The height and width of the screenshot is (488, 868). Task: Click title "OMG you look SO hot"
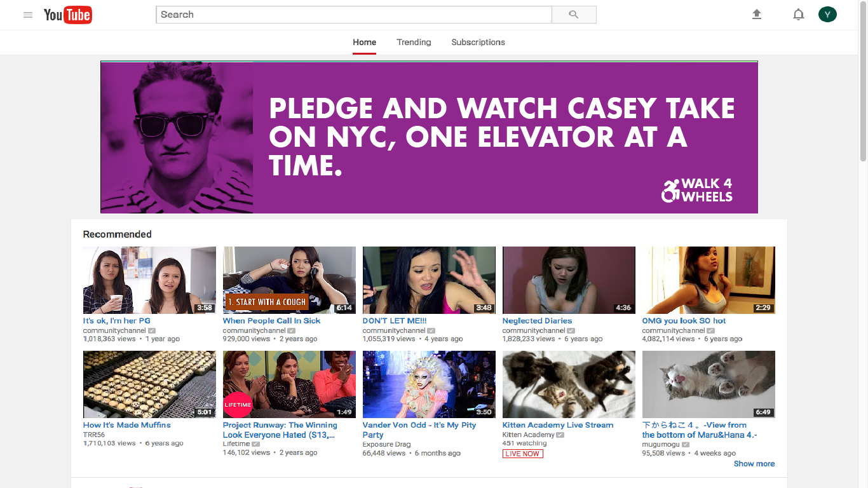[x=684, y=321]
